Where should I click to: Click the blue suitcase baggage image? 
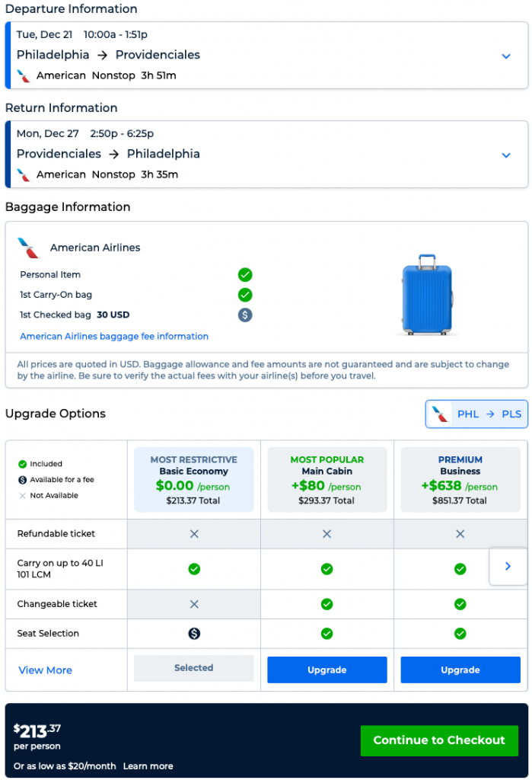pyautogui.click(x=426, y=296)
